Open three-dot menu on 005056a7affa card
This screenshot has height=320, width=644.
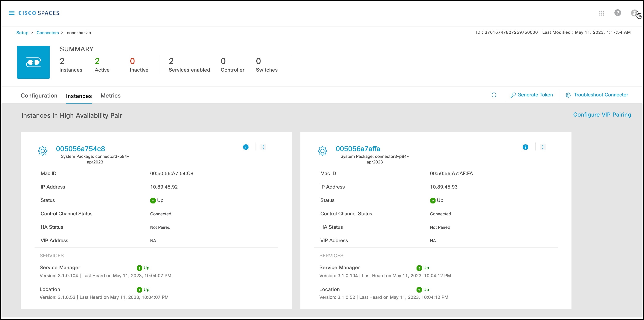pos(543,147)
